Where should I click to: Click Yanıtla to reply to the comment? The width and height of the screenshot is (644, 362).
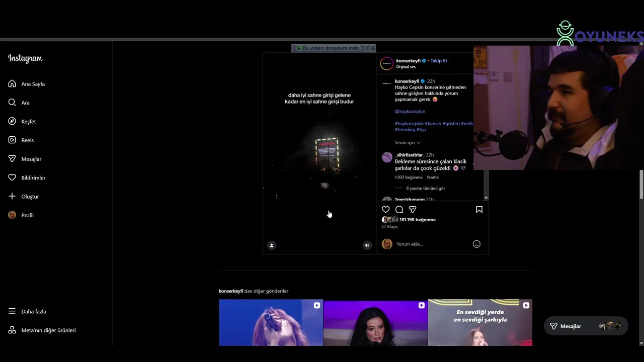(x=432, y=177)
